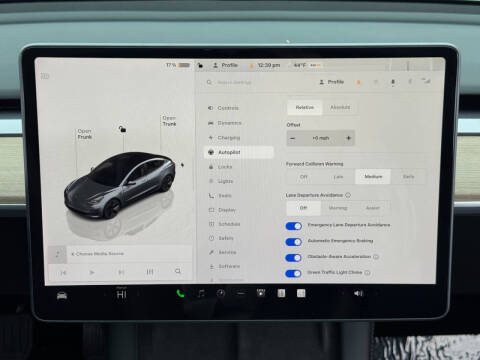Tap the cellular signal icon
Screen dimensions: 480x360
[x=426, y=81]
